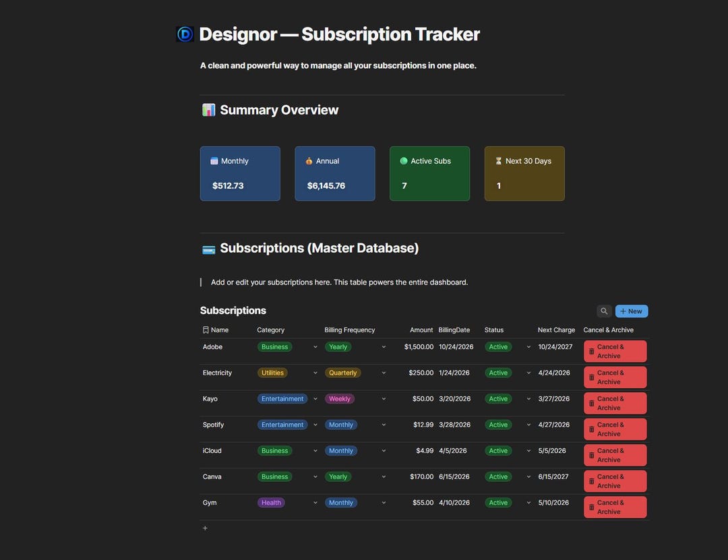The height and width of the screenshot is (560, 728).
Task: Expand Gym category dropdown chevron
Action: point(315,503)
